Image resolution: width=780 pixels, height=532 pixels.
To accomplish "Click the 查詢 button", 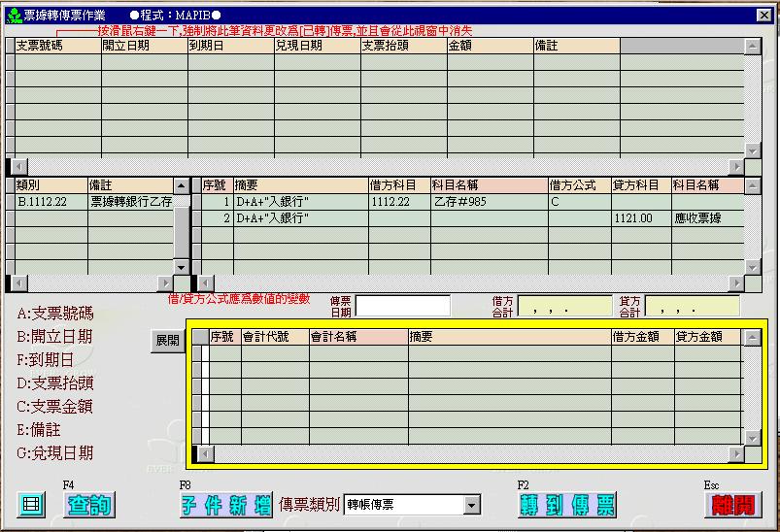I will pos(88,505).
